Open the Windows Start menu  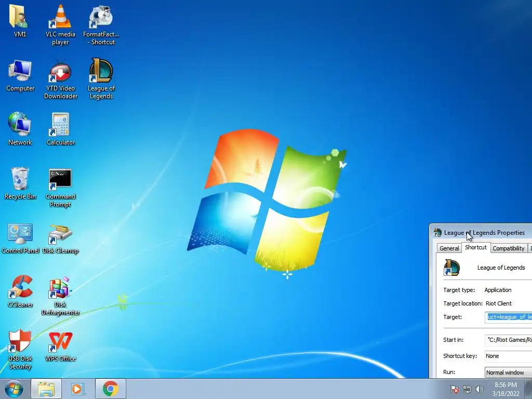click(x=14, y=389)
